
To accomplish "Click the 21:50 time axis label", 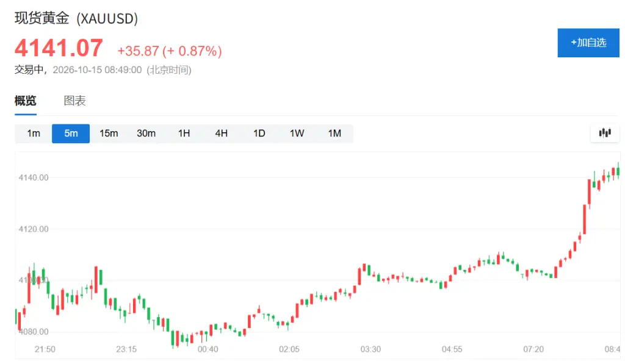I will pyautogui.click(x=45, y=349).
